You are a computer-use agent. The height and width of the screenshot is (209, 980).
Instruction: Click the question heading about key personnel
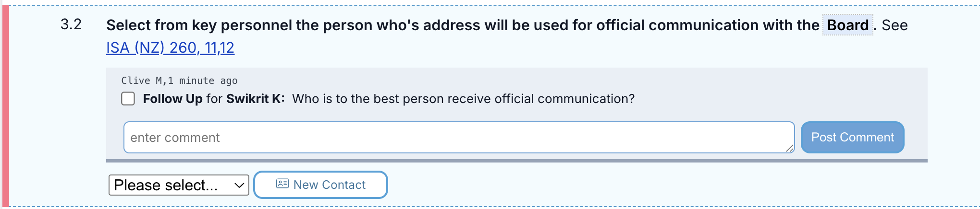point(463,25)
